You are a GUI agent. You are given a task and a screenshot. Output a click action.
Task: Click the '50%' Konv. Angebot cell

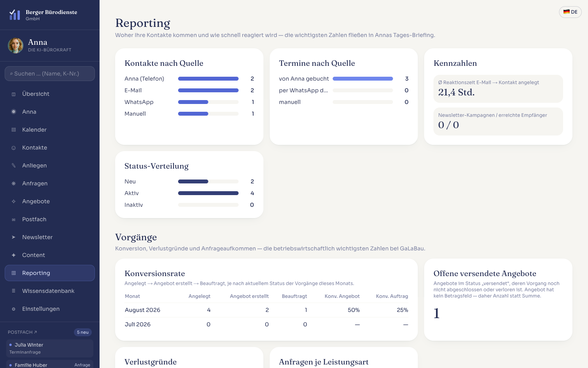[x=353, y=310]
